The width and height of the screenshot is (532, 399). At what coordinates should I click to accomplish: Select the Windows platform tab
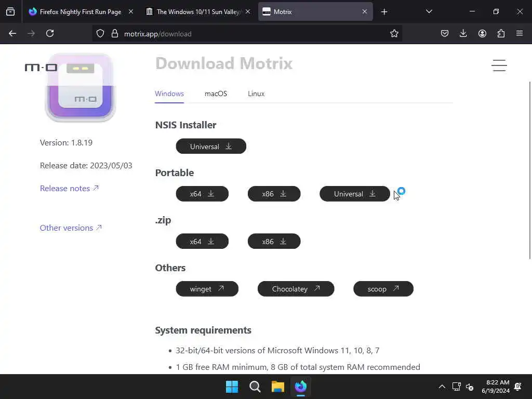point(169,94)
